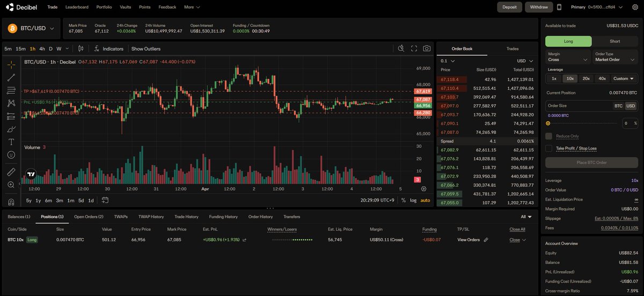Viewport: 644px width, 296px height.
Task: Click the Decibel logo
Action: pyautogui.click(x=22, y=7)
